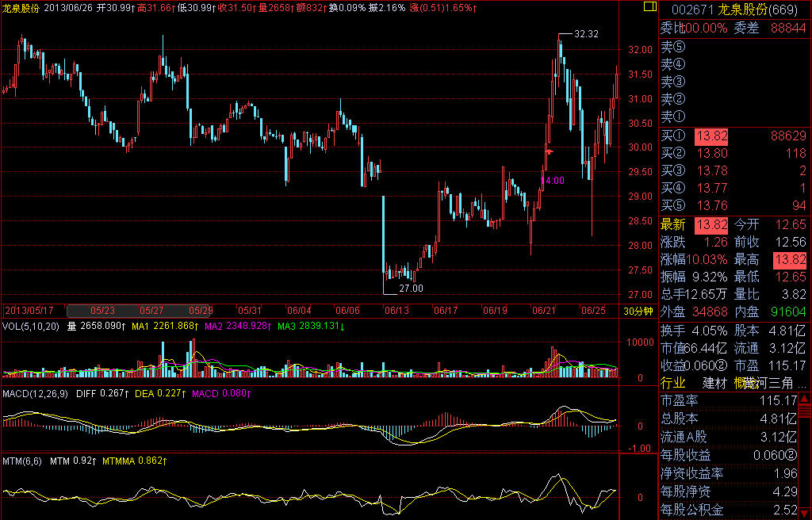Select the 买① bid price 13.82
The image size is (812, 520).
(710, 136)
